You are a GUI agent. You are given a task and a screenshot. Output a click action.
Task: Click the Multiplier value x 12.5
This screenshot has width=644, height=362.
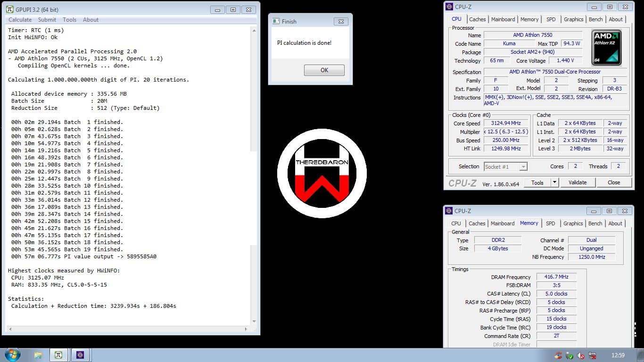pos(507,132)
